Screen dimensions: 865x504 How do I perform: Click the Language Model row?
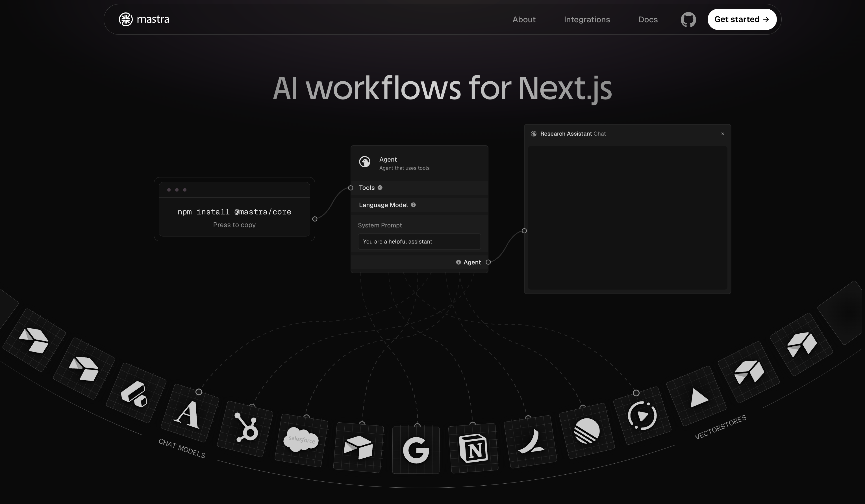point(419,205)
